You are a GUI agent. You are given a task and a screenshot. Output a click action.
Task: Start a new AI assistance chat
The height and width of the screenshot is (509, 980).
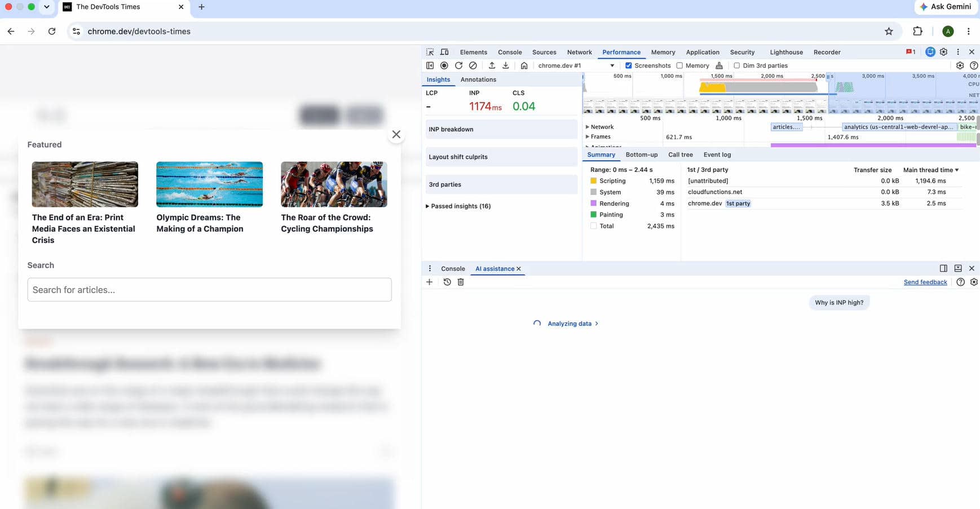429,282
